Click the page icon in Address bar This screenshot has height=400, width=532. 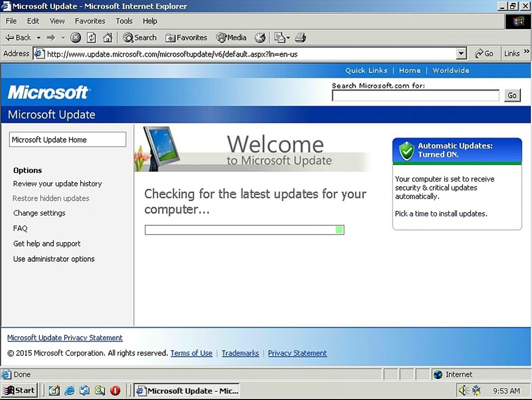point(39,54)
